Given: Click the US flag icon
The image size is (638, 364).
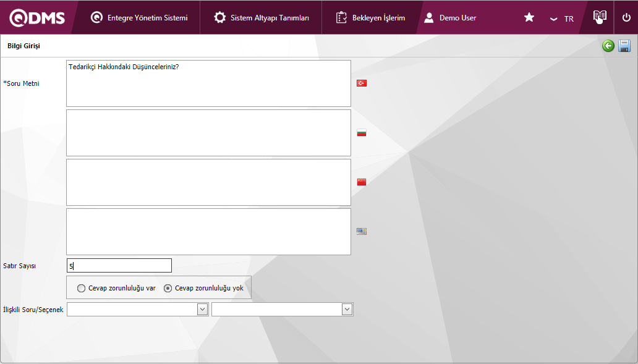Looking at the screenshot, I should [362, 231].
